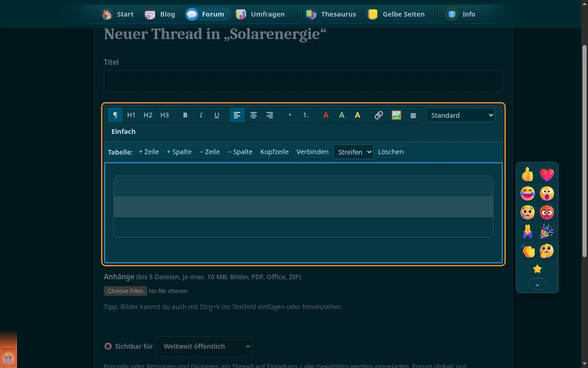
Task: Pick the star emoji in the panel
Action: 537,269
